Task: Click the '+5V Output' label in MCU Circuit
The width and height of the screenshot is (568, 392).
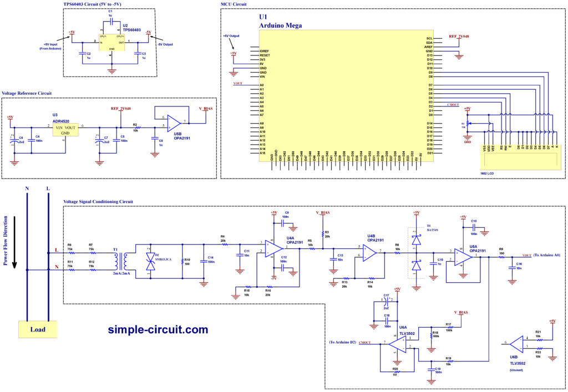Action: (231, 36)
